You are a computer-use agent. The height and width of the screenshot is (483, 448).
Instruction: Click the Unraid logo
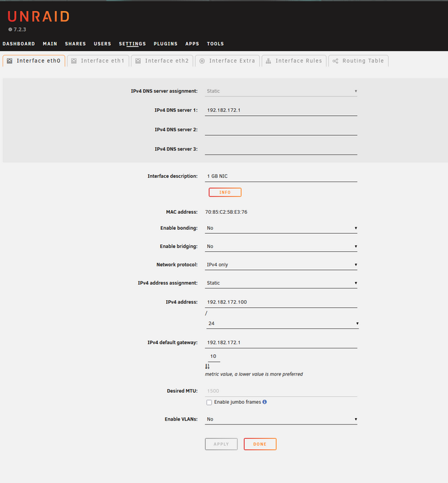click(x=39, y=16)
